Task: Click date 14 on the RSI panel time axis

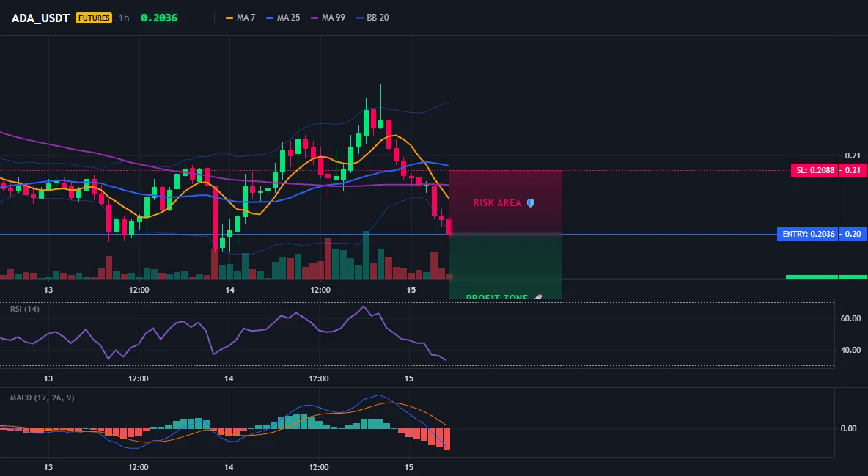Action: (x=229, y=379)
